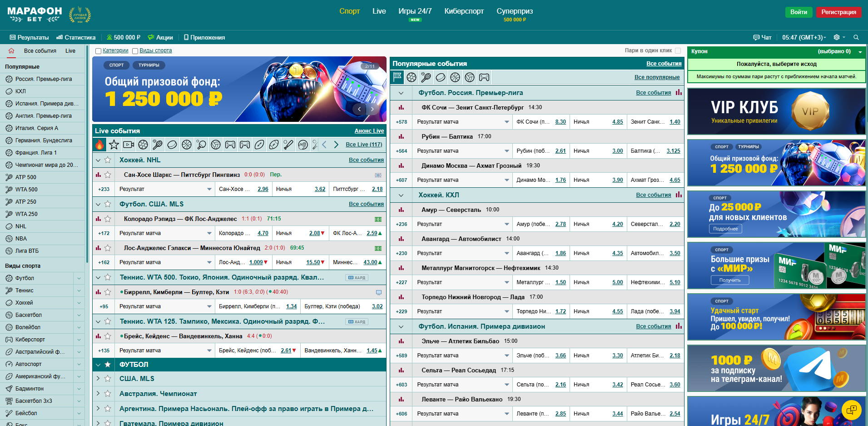
Task: Toggle Пари в один клик checkbox
Action: (678, 50)
